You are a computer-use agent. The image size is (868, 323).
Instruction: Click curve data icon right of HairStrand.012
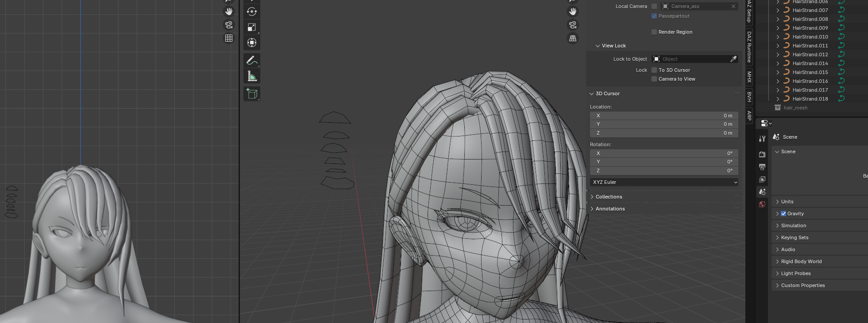pyautogui.click(x=841, y=54)
